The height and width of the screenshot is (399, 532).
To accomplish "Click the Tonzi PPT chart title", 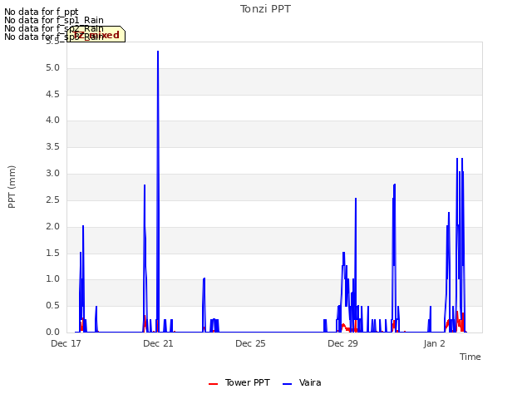I will 265,9.
